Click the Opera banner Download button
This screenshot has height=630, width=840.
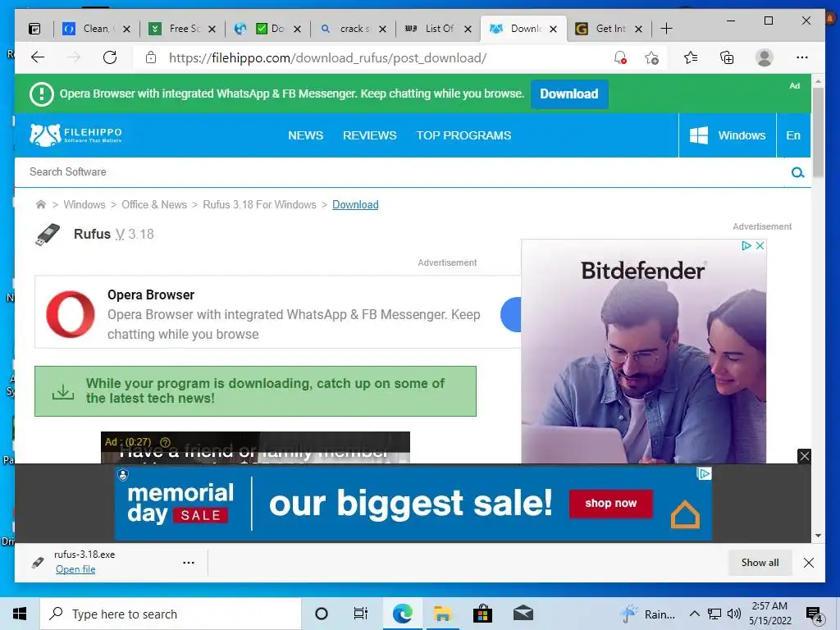[x=569, y=94]
